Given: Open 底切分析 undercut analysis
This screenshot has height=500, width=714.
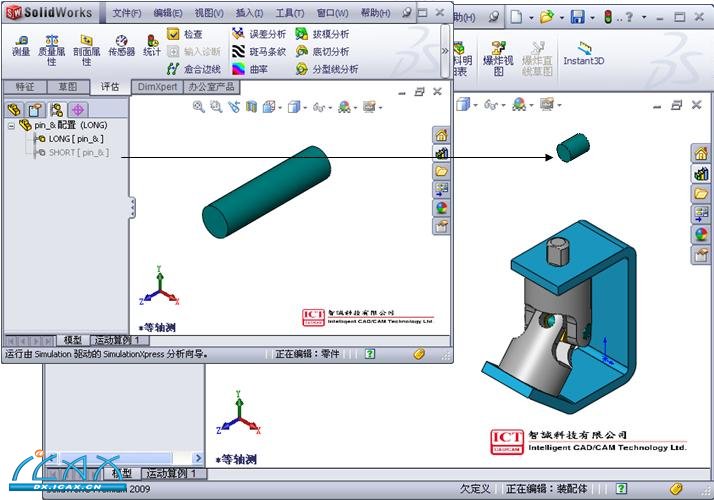Looking at the screenshot, I should (x=322, y=51).
